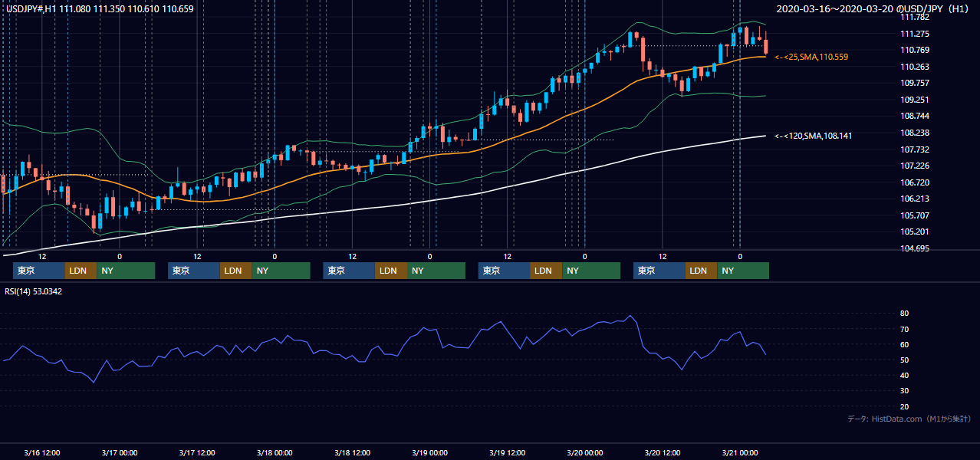This screenshot has height=460, width=980.
Task: Click price axis value 105.201
Action: click(x=914, y=232)
